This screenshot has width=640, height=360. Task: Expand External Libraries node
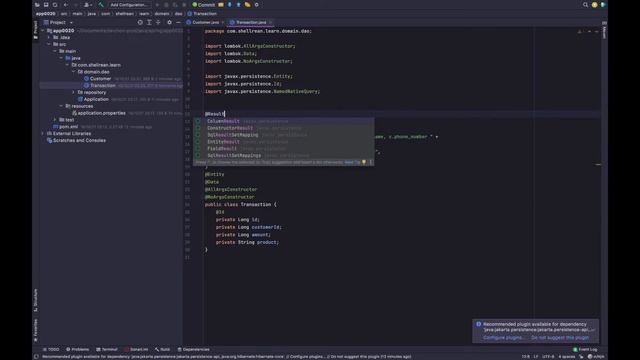pos(42,133)
